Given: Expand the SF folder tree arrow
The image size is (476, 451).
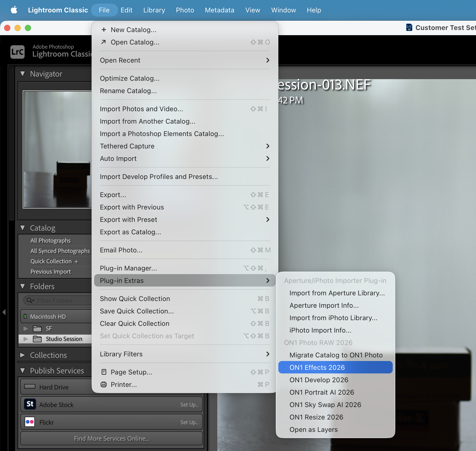Looking at the screenshot, I should point(25,329).
